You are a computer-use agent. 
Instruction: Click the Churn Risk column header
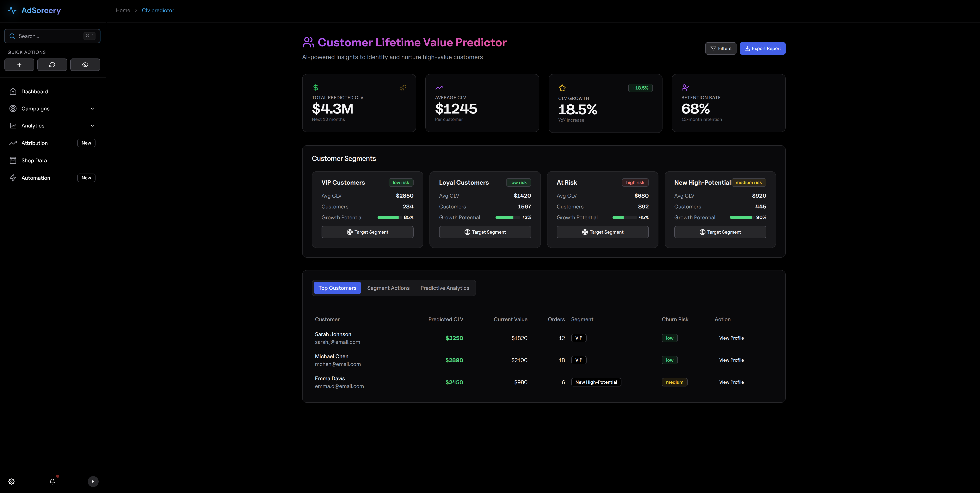coord(675,320)
